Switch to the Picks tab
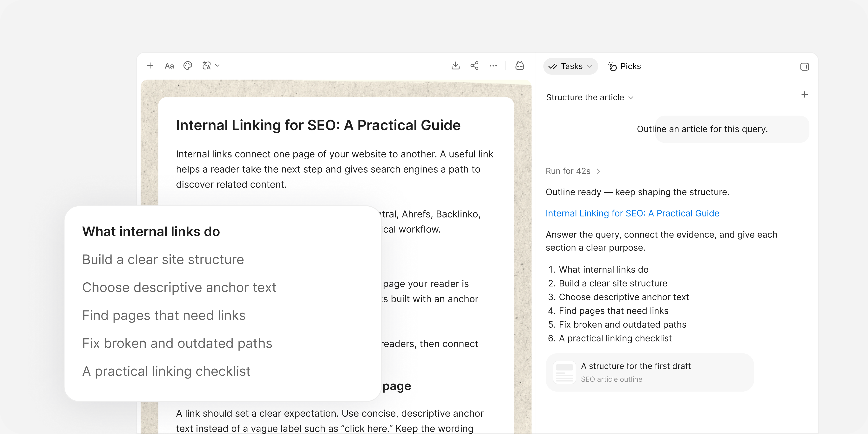The height and width of the screenshot is (434, 868). [x=624, y=66]
